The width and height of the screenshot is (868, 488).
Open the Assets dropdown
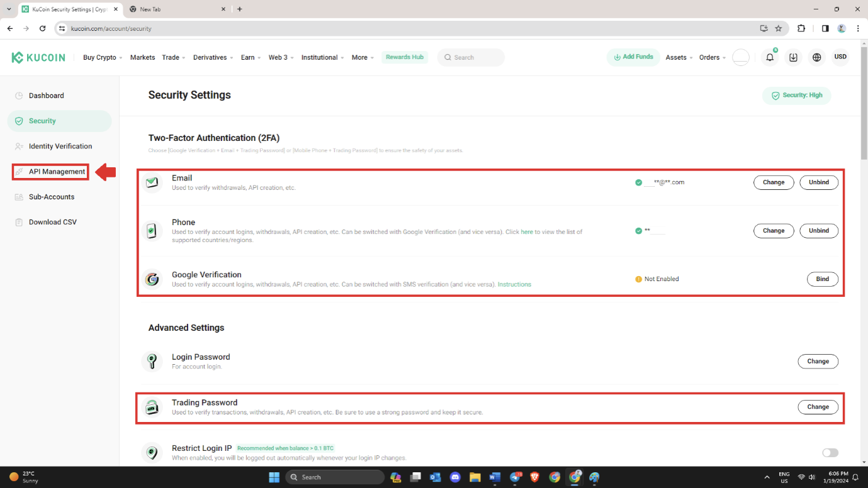679,57
